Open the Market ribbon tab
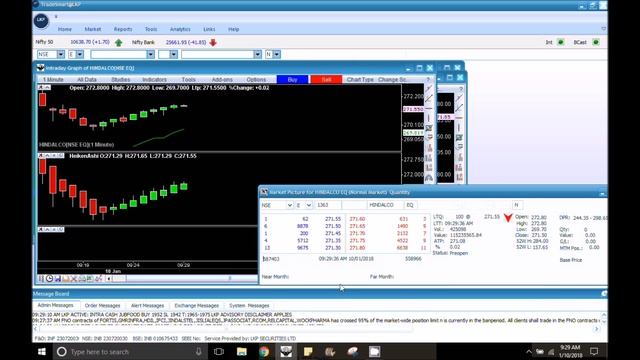Image resolution: width=640 pixels, height=360 pixels. (x=93, y=29)
